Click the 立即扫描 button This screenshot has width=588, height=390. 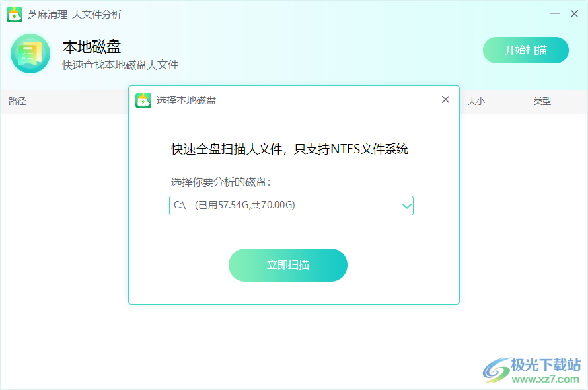tap(288, 265)
